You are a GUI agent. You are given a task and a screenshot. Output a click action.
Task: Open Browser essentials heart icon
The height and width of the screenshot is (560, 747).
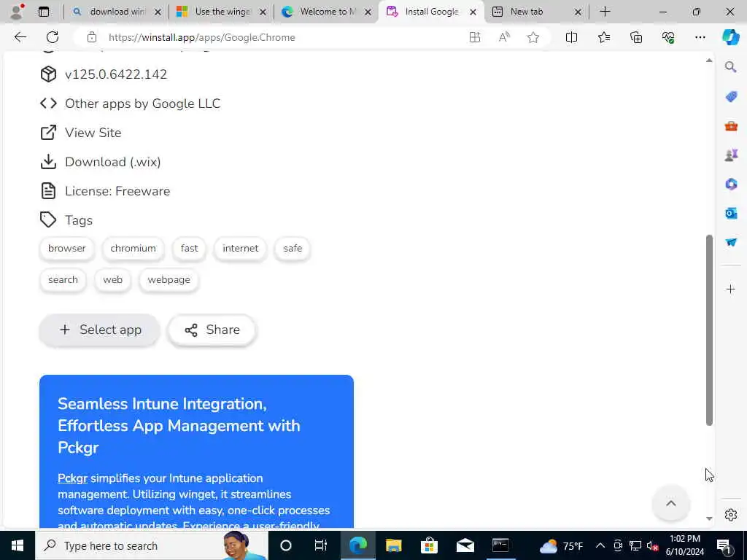tap(668, 37)
